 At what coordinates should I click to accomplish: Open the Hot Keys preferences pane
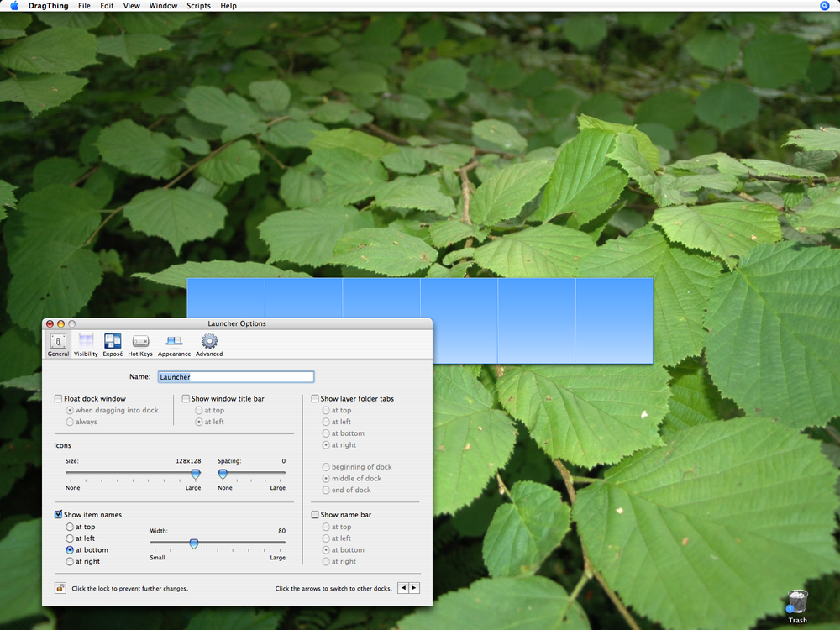[140, 343]
